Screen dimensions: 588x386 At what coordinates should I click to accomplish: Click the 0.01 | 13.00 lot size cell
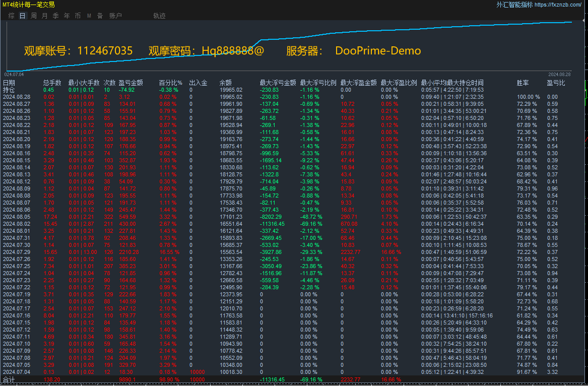coord(83,252)
